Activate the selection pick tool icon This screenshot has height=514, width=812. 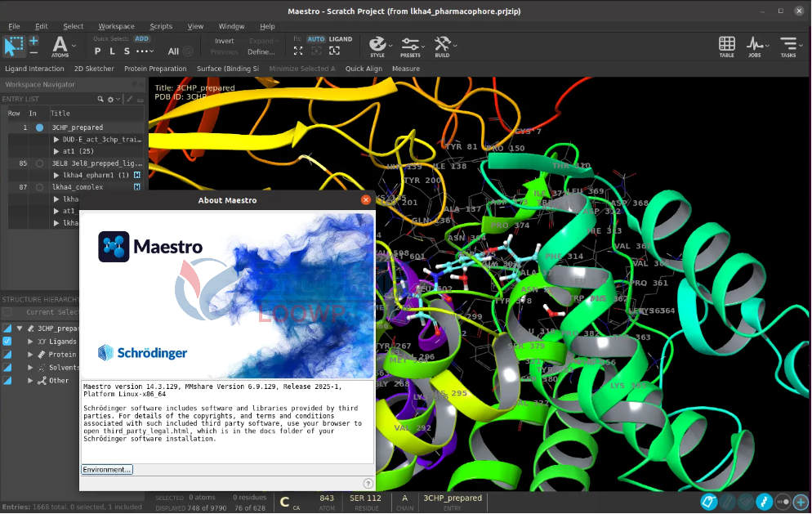tap(13, 46)
